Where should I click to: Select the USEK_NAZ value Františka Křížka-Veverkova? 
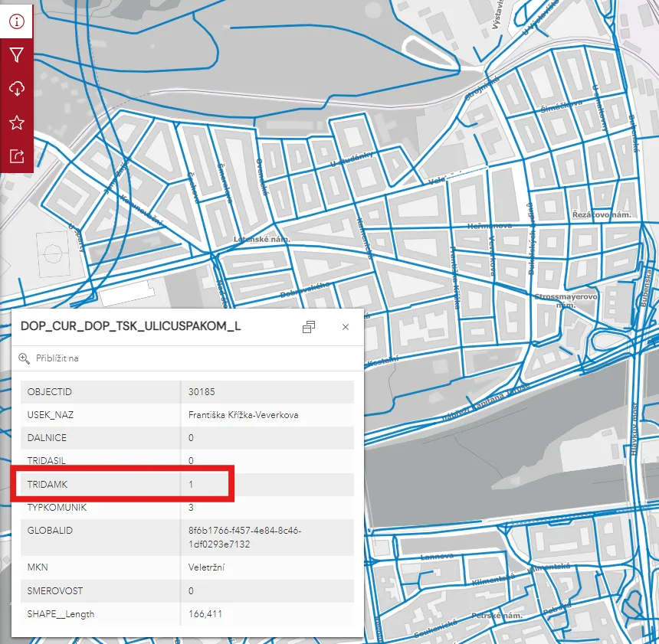[243, 415]
